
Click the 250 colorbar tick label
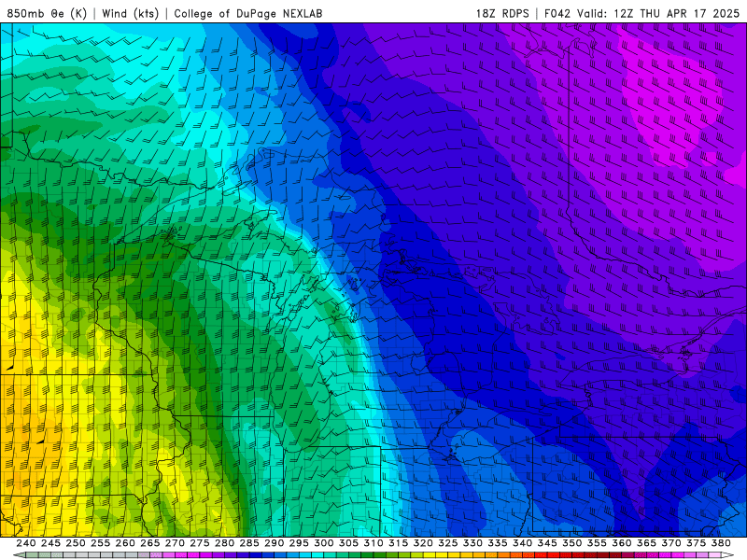76,543
